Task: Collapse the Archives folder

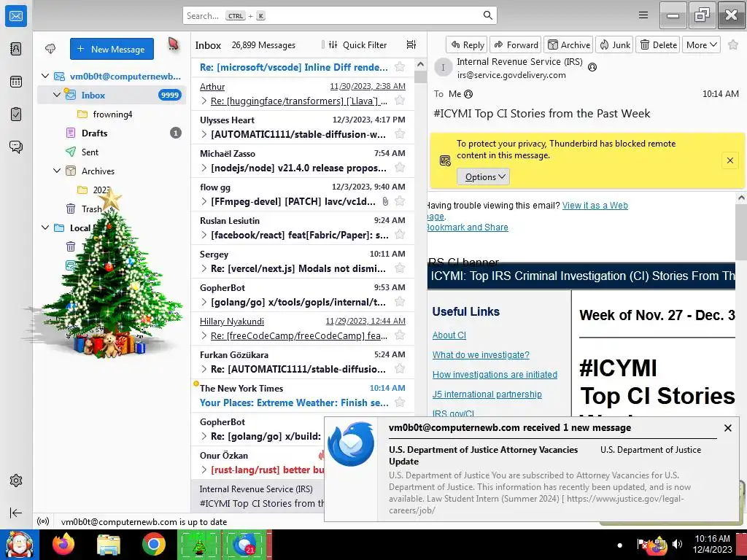Action: pos(57,171)
